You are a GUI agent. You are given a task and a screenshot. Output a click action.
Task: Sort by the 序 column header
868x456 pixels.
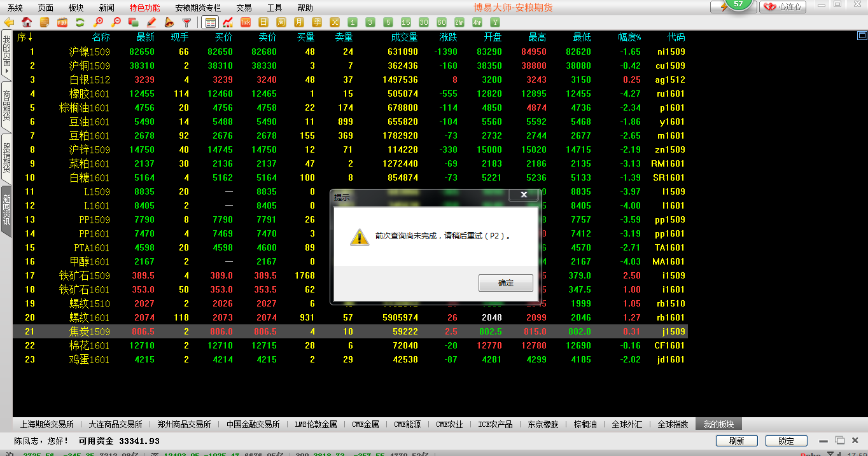pos(24,38)
